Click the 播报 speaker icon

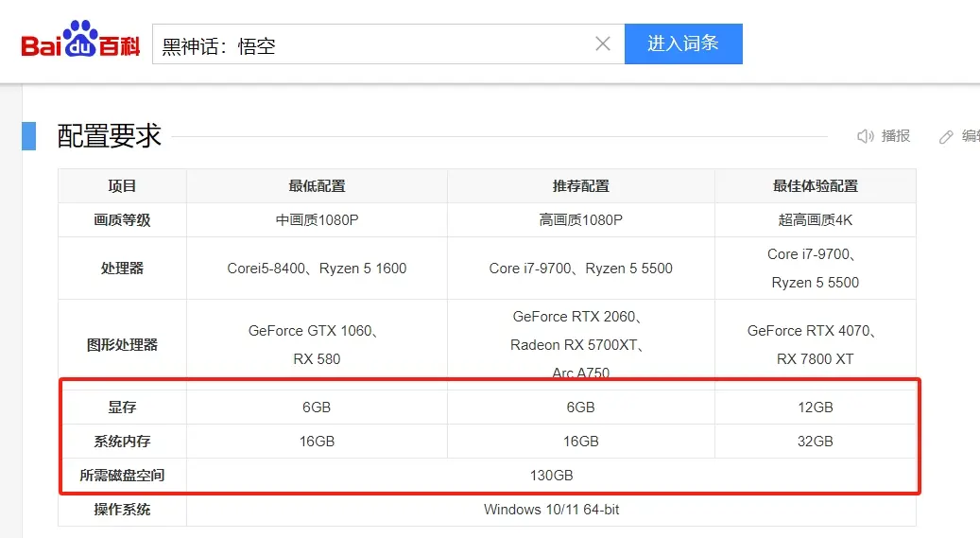865,136
